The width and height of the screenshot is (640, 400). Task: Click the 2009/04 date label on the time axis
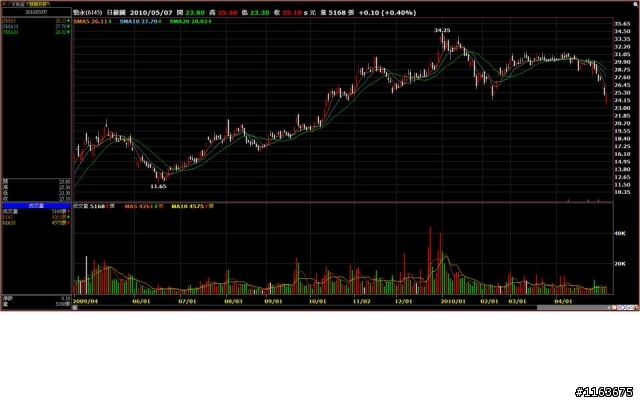86,302
